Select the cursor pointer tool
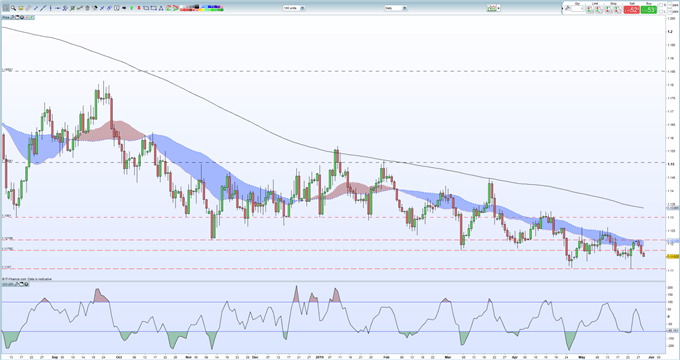The height and width of the screenshot is (360, 680). (6, 8)
